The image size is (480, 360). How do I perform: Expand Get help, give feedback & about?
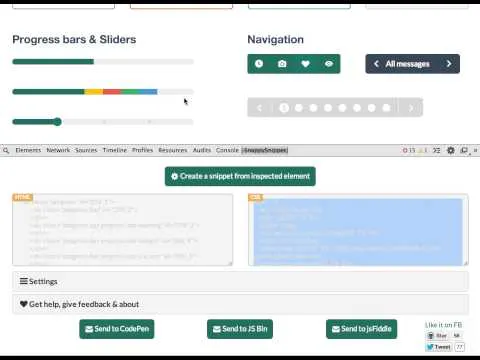click(240, 304)
